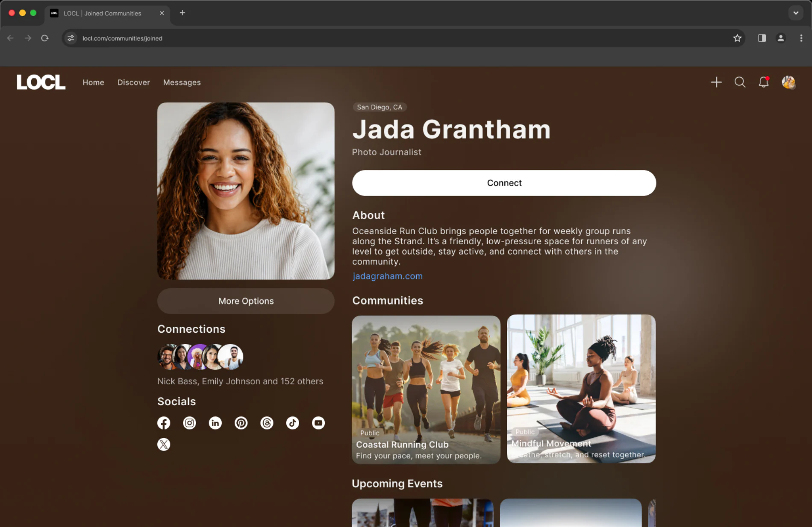Close the LOCL browser tab
This screenshot has height=527, width=812.
click(x=162, y=13)
